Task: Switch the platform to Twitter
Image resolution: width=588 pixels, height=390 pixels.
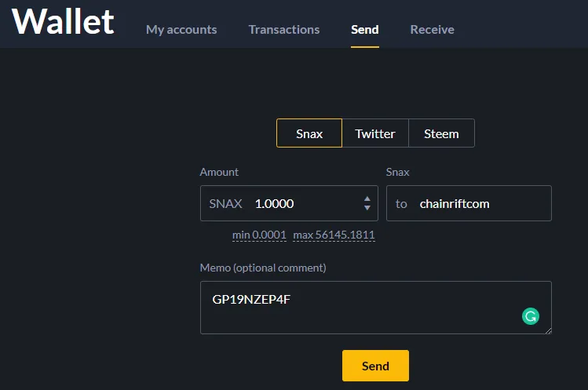Action: [375, 133]
